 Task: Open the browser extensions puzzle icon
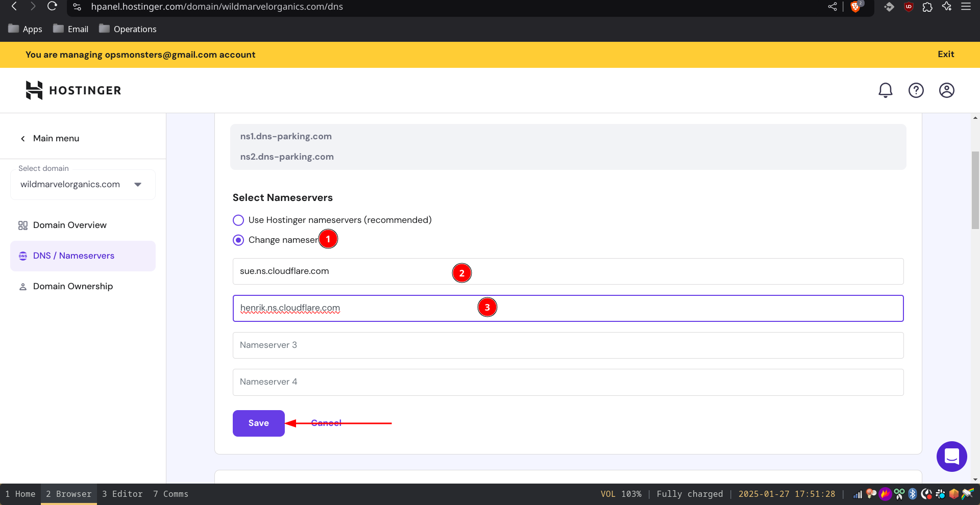[x=927, y=7]
